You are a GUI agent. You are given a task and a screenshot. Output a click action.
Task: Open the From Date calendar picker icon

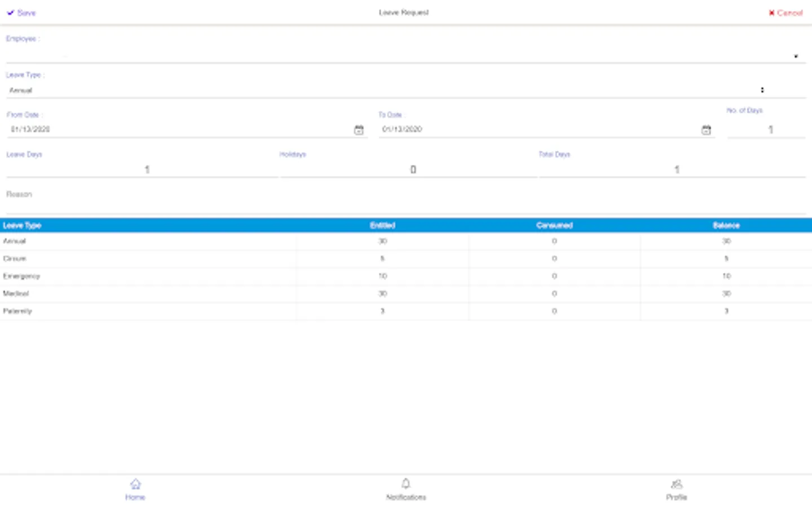[359, 130]
